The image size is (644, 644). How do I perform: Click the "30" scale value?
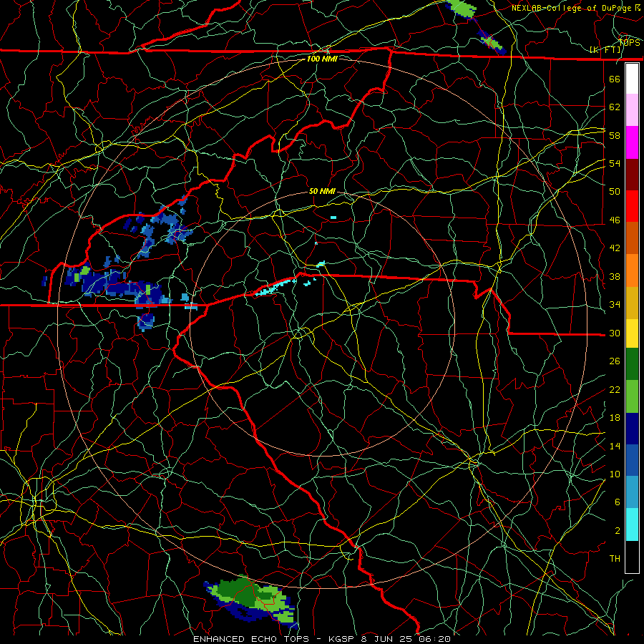click(x=615, y=333)
